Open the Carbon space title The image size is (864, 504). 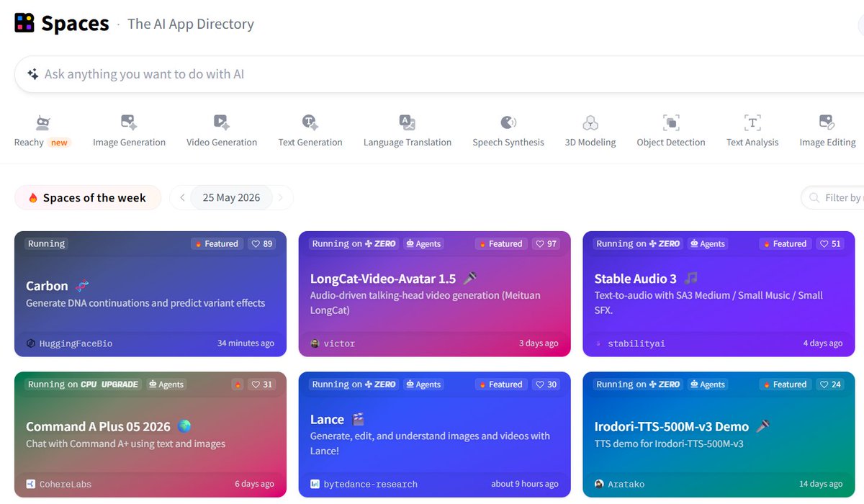click(47, 286)
